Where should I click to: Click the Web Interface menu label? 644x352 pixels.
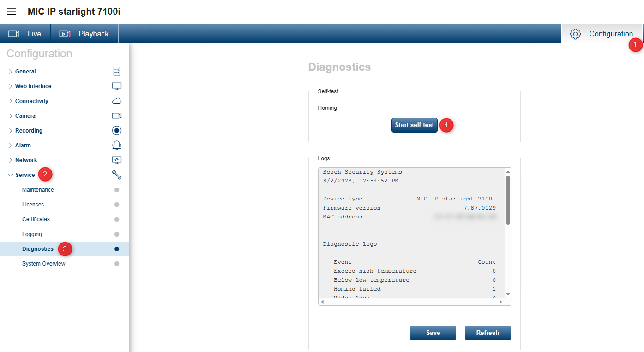coord(33,86)
